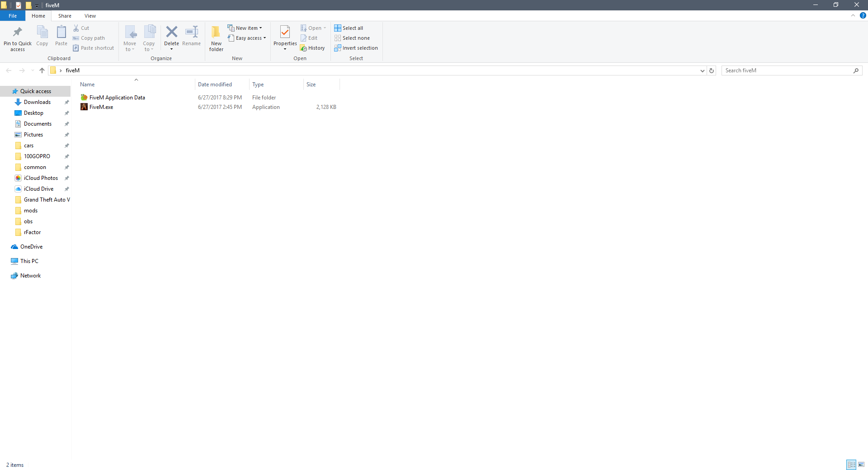Click the Cut command
Screen dimensions: 868x470
coord(81,28)
